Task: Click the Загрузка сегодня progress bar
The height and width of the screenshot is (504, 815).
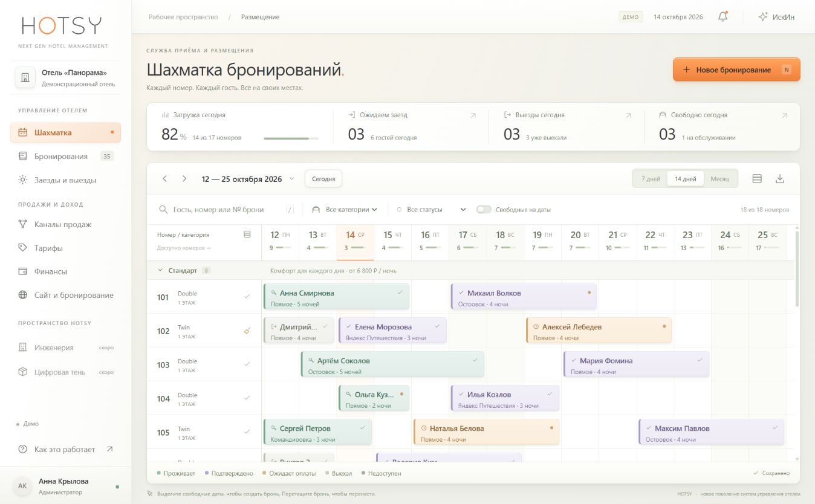Action: (291, 138)
